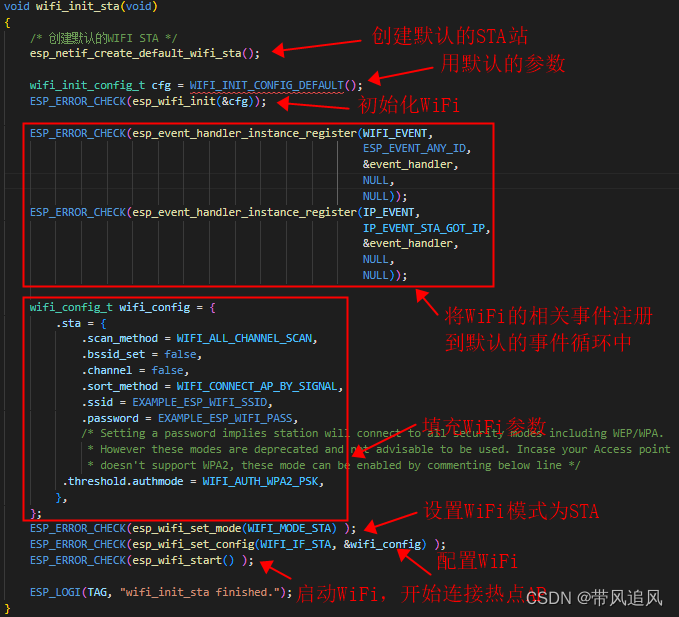
Task: Click the esp_netif_create_default_wifi_sta() call
Action: coord(141,54)
